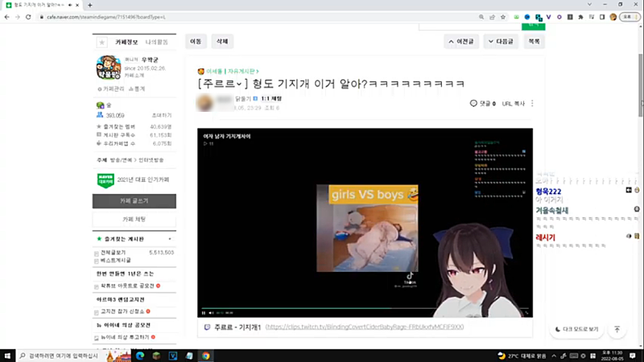Click the 삭제 delete button
Viewport: 644px width, 362px height.
[222, 42]
